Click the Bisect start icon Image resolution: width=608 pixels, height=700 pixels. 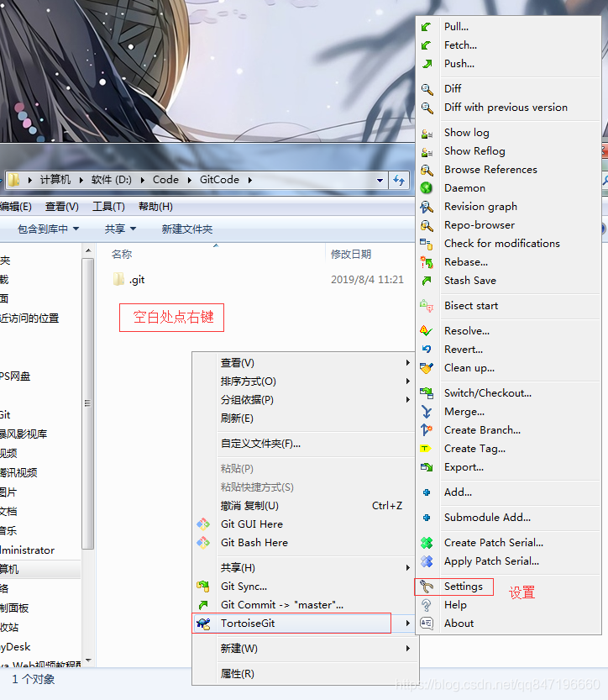pos(427,306)
